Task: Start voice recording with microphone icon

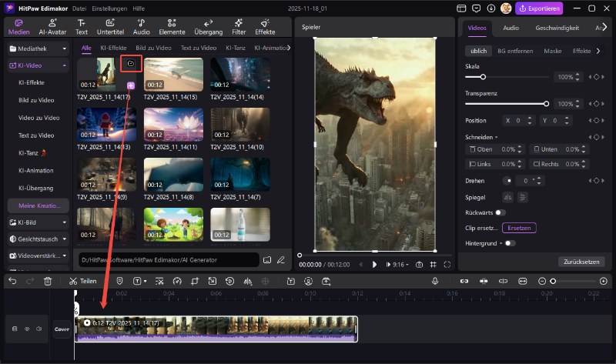Action: point(435,281)
